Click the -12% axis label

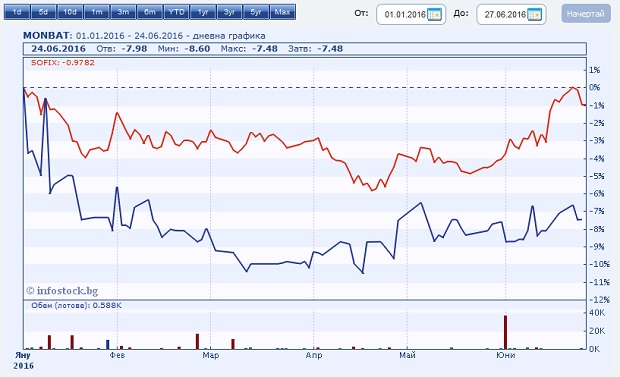[x=598, y=300]
